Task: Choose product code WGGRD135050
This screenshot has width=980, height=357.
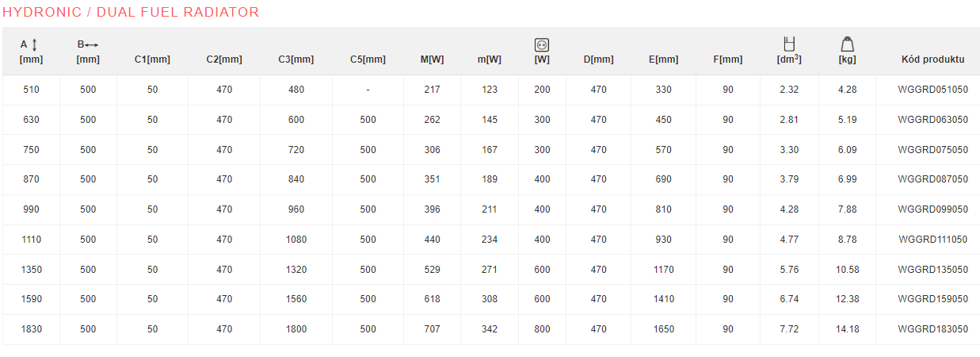Action: [932, 270]
